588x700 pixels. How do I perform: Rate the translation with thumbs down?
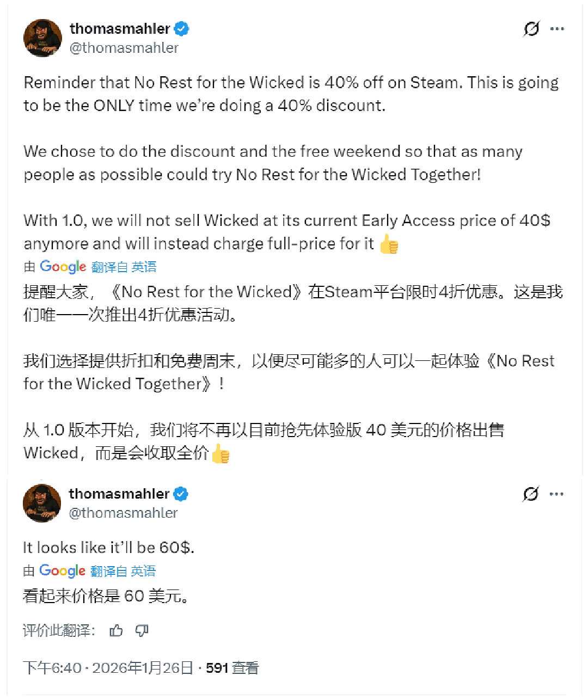point(142,630)
